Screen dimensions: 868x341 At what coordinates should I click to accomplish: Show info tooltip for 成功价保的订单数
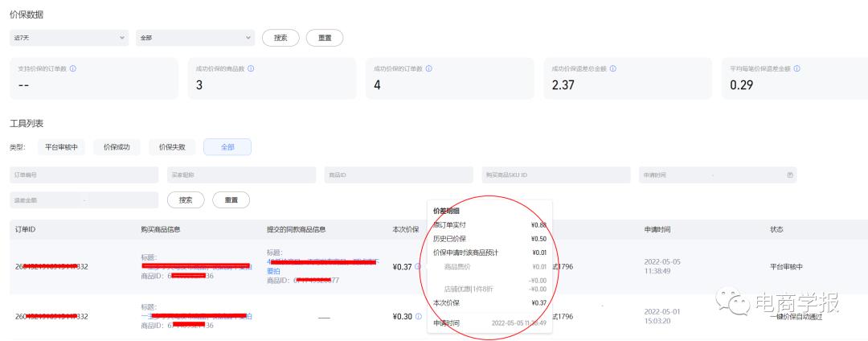coord(429,69)
